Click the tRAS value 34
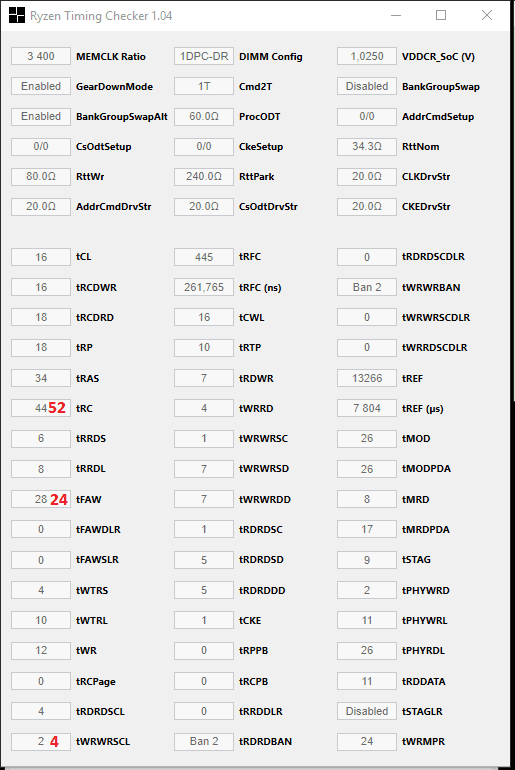This screenshot has width=515, height=770. tap(41, 378)
